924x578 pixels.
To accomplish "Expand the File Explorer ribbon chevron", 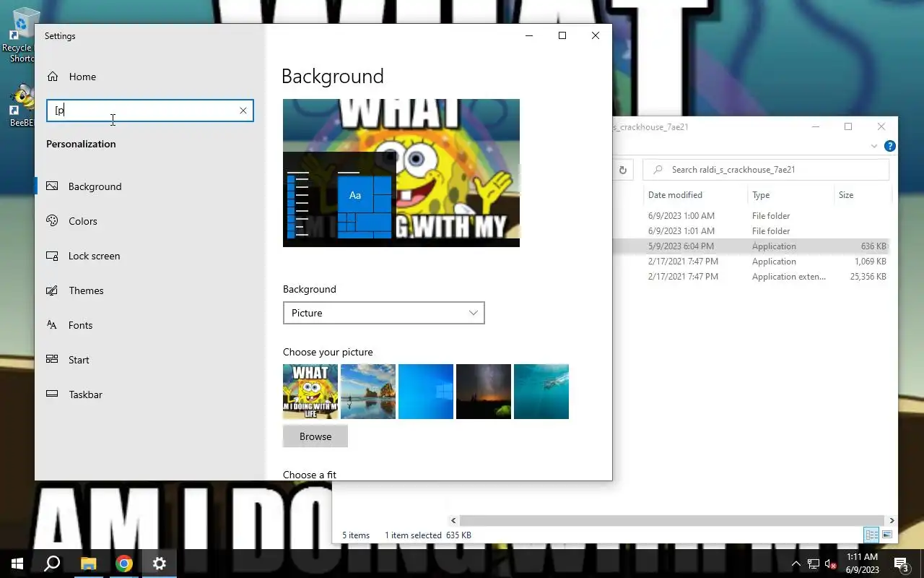I will (x=874, y=146).
